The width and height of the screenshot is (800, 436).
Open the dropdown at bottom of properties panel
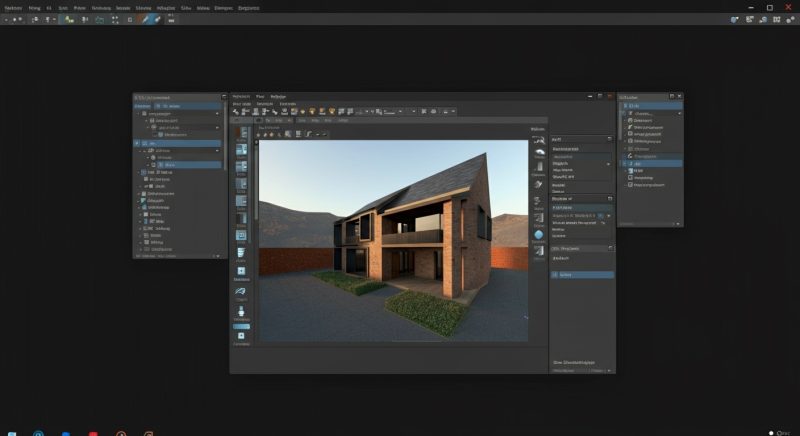pyautogui.click(x=609, y=371)
